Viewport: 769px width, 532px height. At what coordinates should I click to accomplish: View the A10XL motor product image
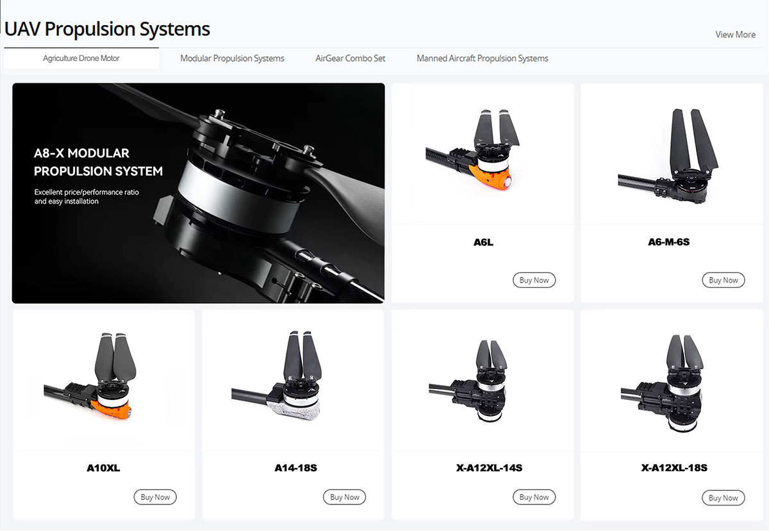[104, 379]
